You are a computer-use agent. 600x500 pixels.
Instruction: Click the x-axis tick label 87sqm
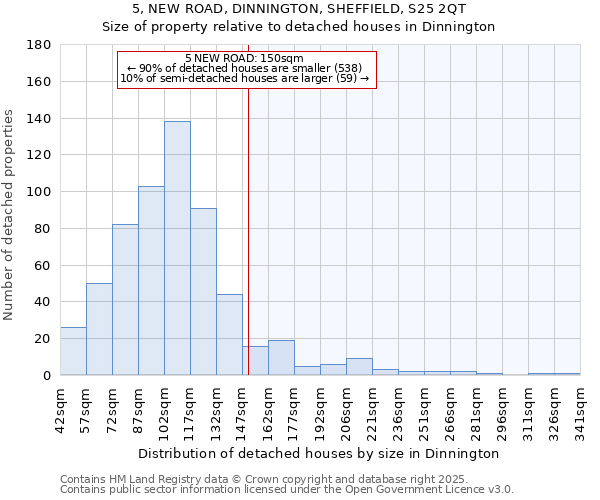point(139,411)
